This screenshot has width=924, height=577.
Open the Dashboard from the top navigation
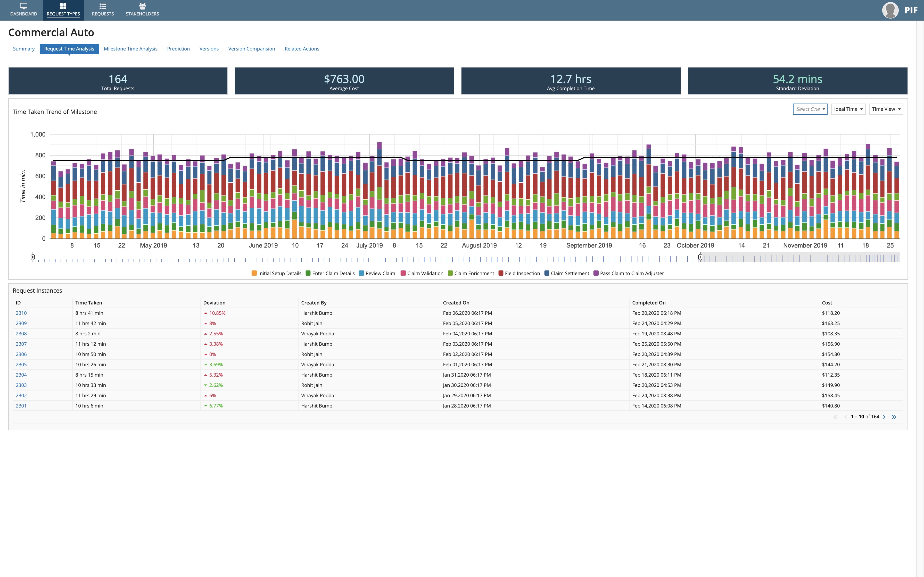click(23, 10)
